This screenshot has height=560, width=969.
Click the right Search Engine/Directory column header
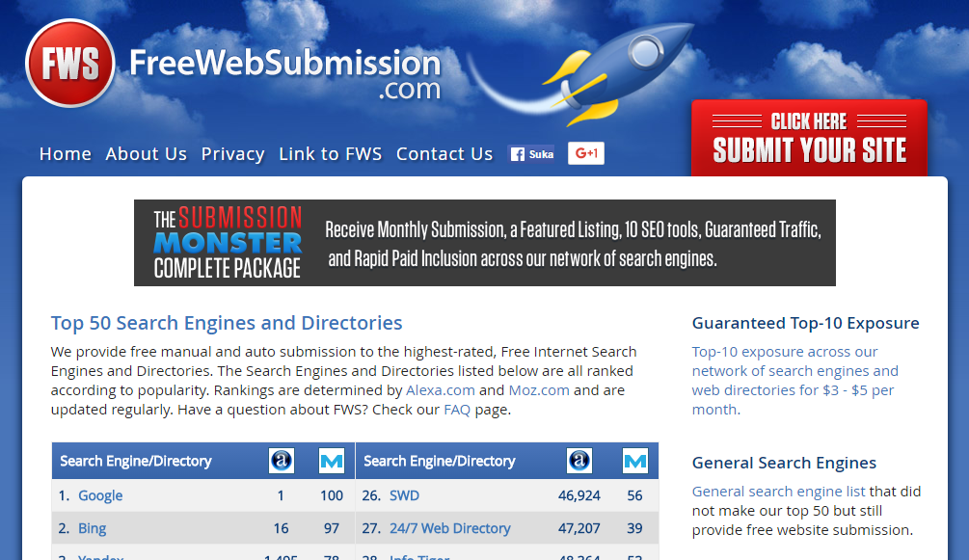click(440, 461)
